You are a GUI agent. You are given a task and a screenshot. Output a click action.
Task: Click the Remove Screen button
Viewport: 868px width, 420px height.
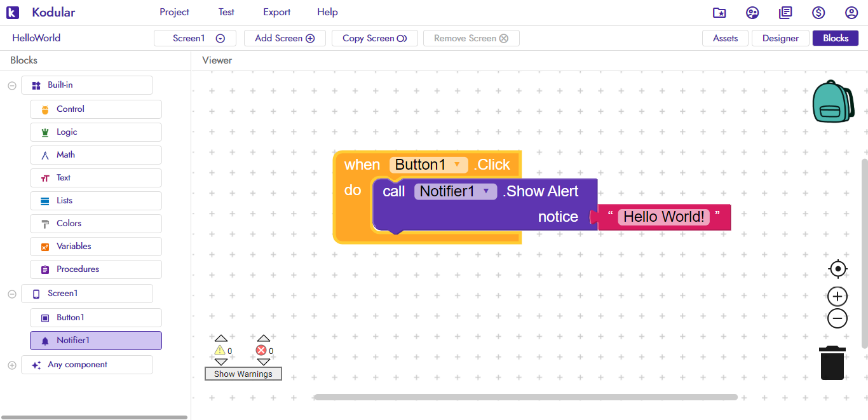(471, 38)
